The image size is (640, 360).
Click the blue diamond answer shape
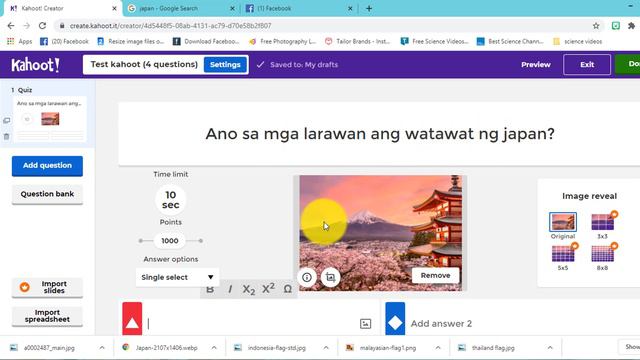pyautogui.click(x=395, y=319)
